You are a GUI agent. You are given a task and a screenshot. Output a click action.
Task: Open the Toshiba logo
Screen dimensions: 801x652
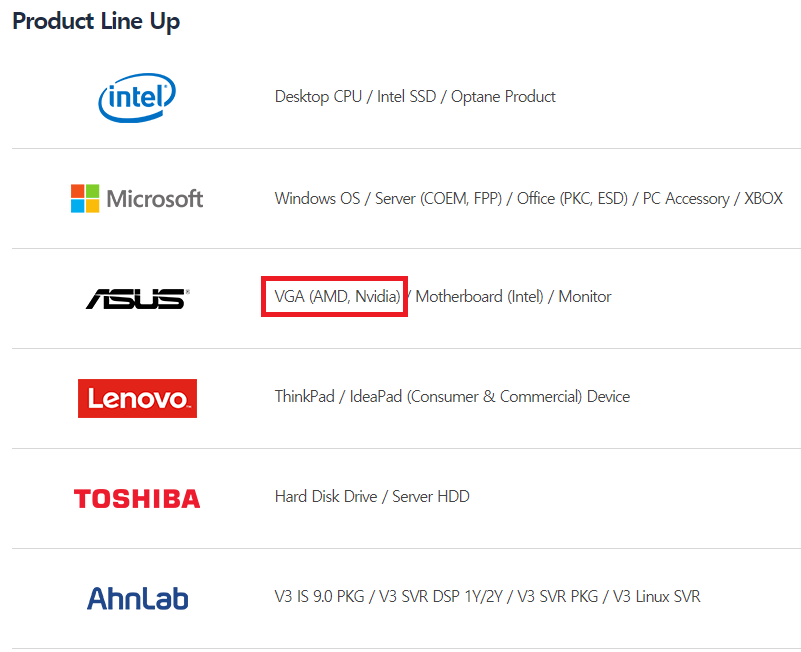(x=137, y=498)
